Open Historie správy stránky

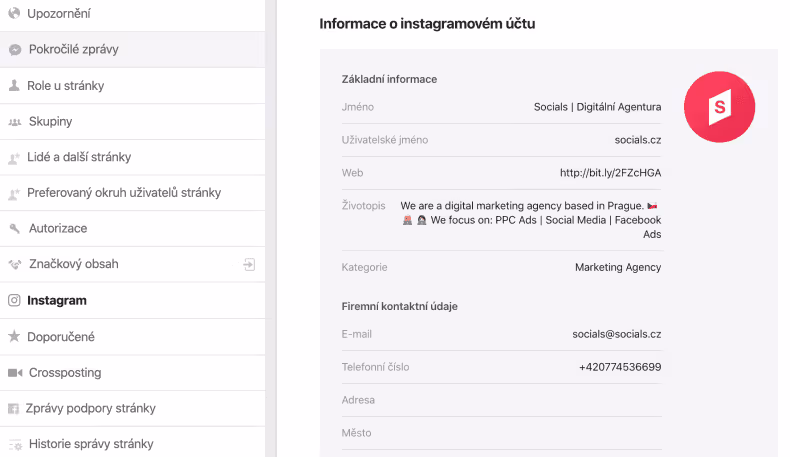pyautogui.click(x=133, y=443)
